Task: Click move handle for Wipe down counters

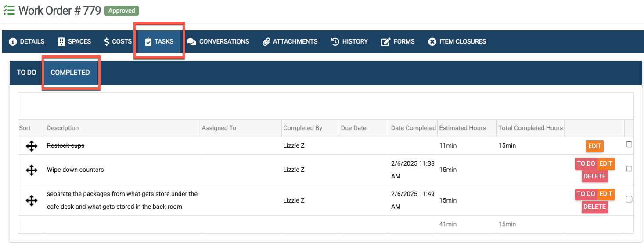Action: 32,170
